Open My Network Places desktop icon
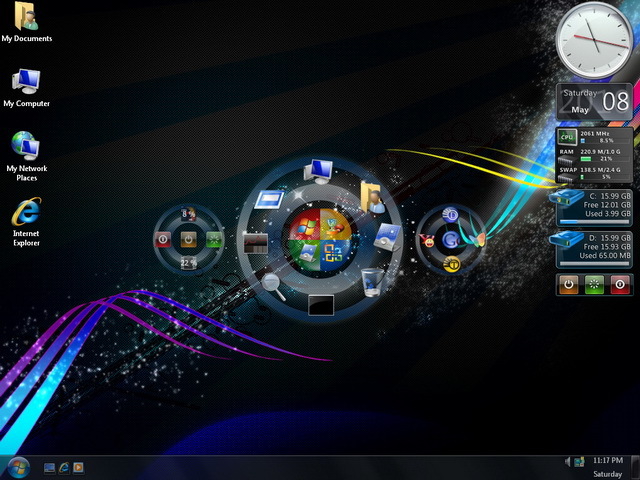Image resolution: width=640 pixels, height=480 pixels. tap(27, 156)
